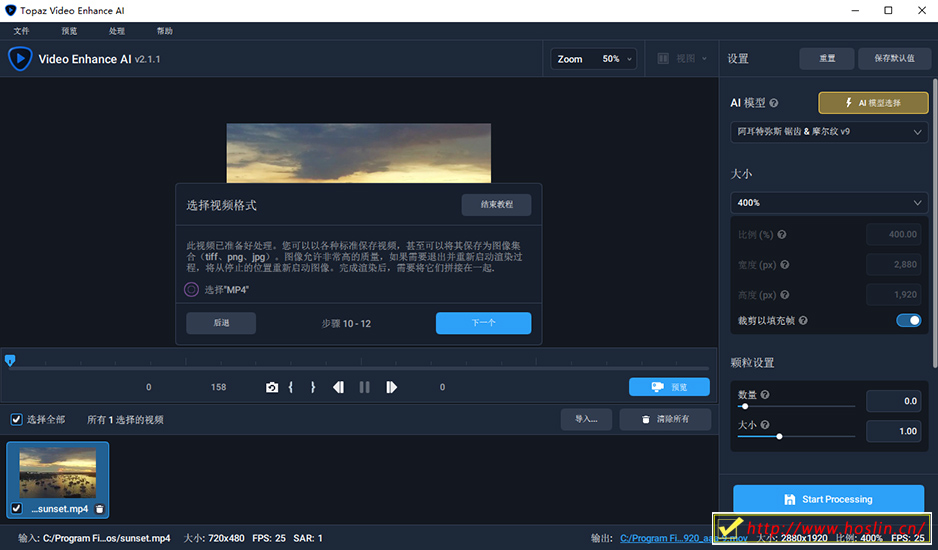Open AI 模型选择 button
The width and height of the screenshot is (938, 550).
[873, 103]
